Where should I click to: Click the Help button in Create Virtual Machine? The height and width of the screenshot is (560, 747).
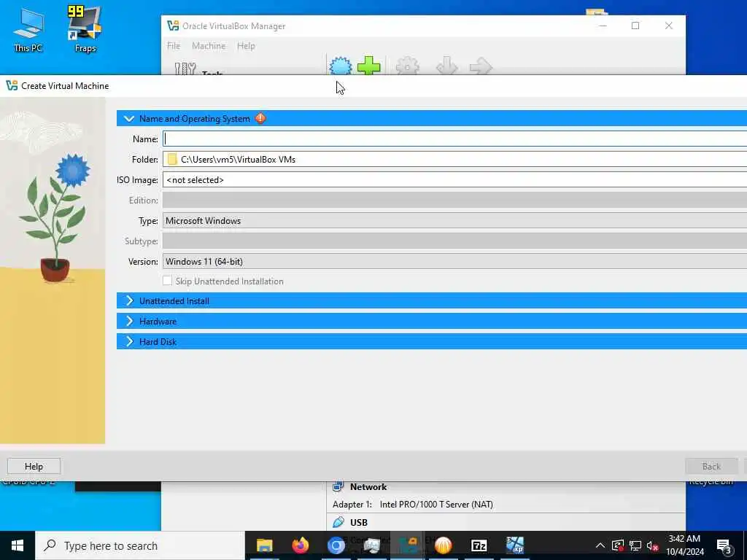tap(34, 466)
